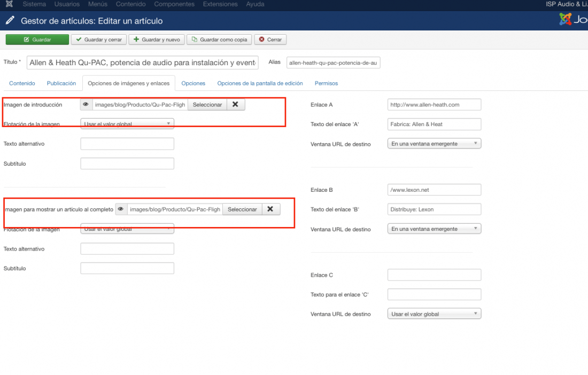This screenshot has width=588, height=375.
Task: Switch to the Permisos tab
Action: pyautogui.click(x=326, y=83)
